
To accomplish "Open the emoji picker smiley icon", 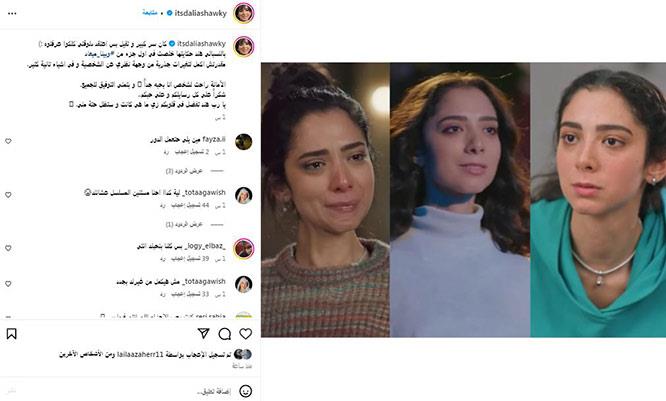I will click(246, 391).
